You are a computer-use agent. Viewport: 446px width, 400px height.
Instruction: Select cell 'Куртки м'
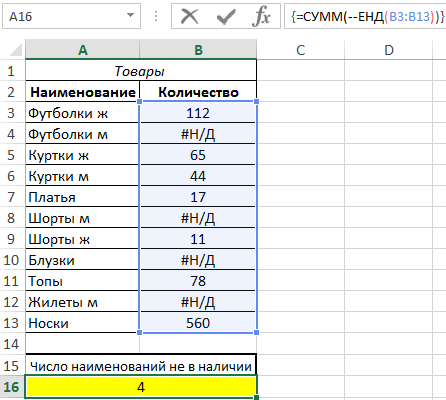click(x=82, y=176)
